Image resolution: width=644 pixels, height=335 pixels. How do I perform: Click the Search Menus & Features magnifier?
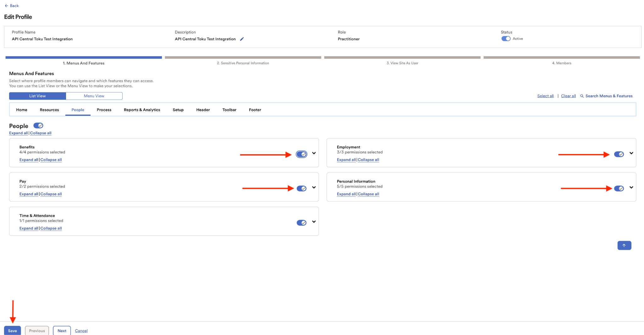pos(582,96)
